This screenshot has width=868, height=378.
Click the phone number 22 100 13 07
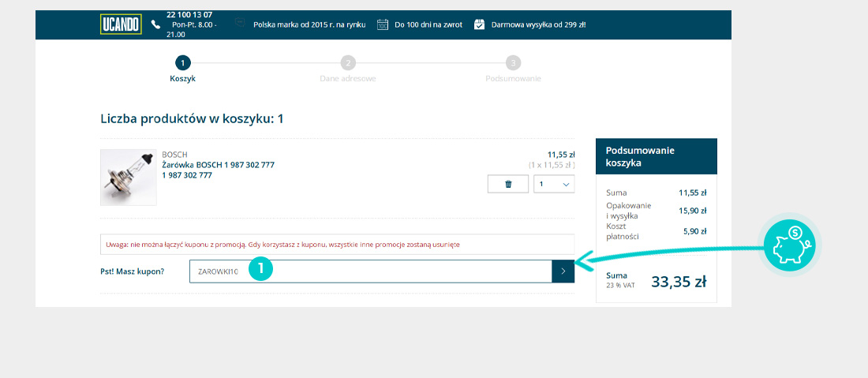tap(189, 15)
